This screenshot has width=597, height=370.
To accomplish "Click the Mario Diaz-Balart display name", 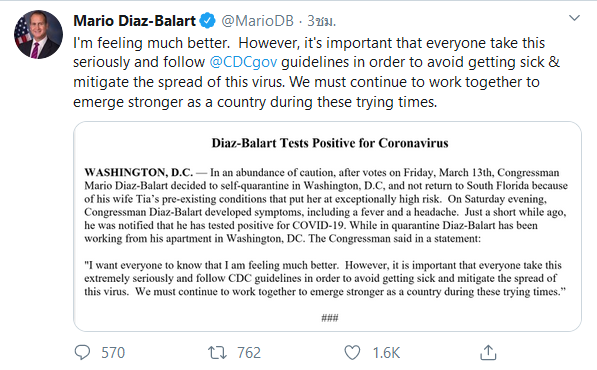I will click(134, 21).
